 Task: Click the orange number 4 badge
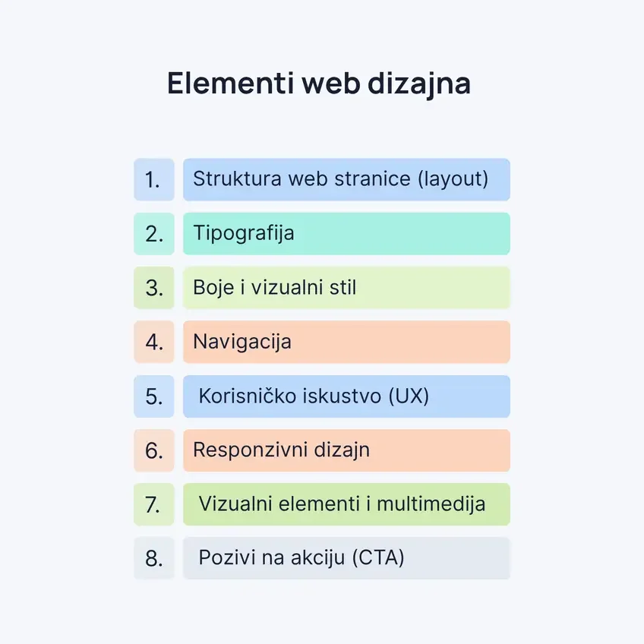click(x=154, y=342)
